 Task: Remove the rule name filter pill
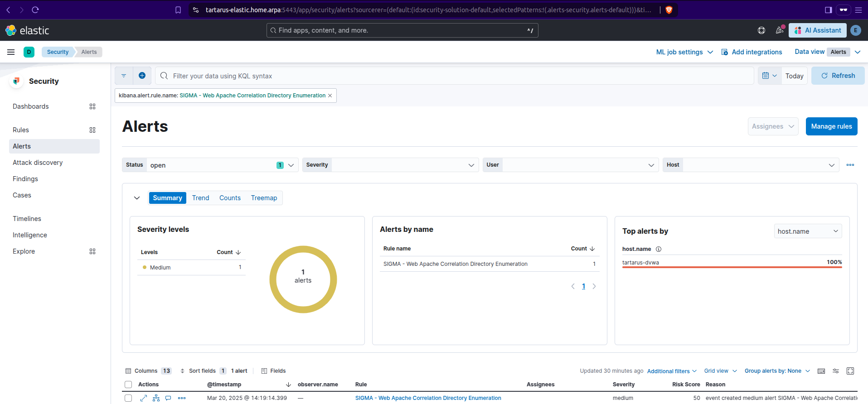[x=330, y=96]
